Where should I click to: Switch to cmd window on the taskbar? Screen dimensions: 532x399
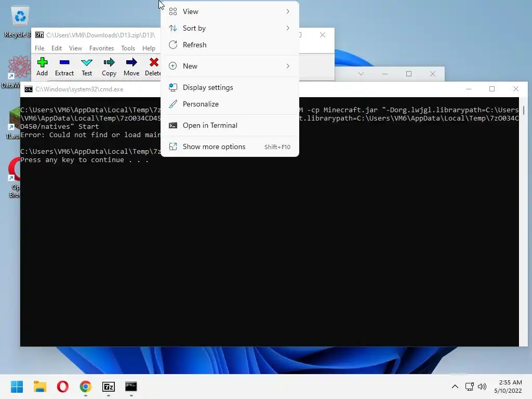131,387
